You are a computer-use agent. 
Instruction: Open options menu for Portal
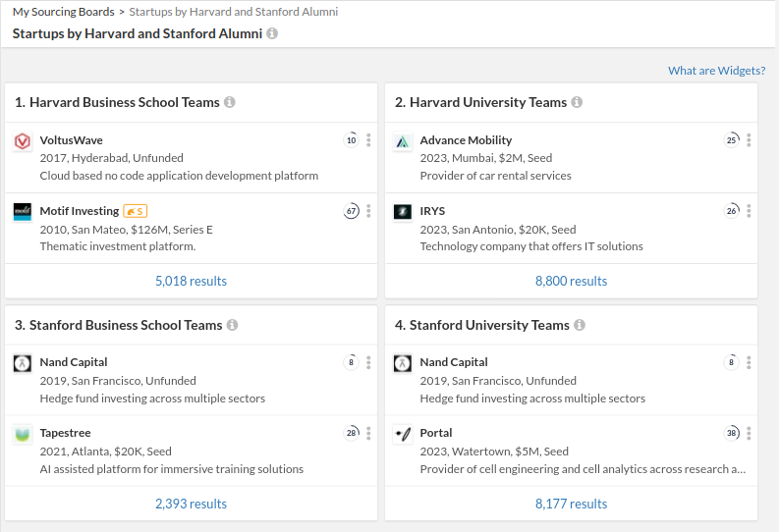[x=749, y=433]
